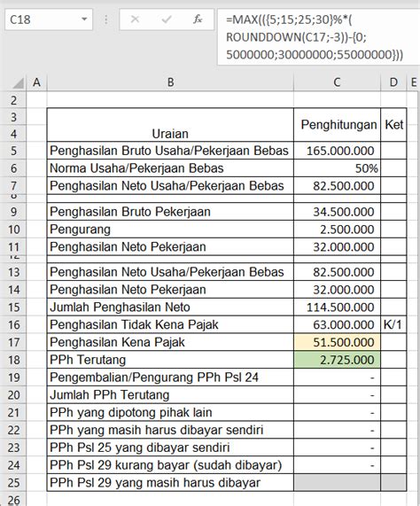Select column C header
Image resolution: width=420 pixels, height=506 pixels.
(337, 82)
